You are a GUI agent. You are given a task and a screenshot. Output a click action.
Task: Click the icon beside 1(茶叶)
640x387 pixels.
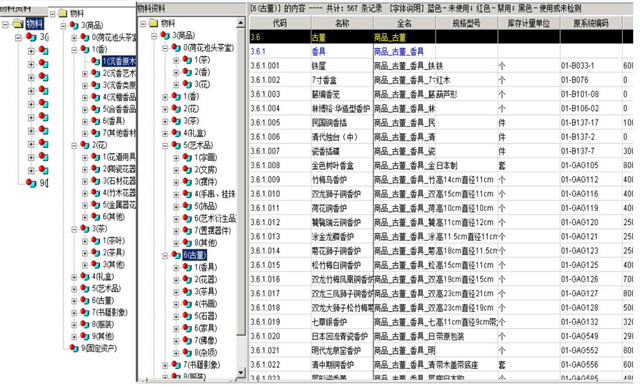tap(95, 241)
